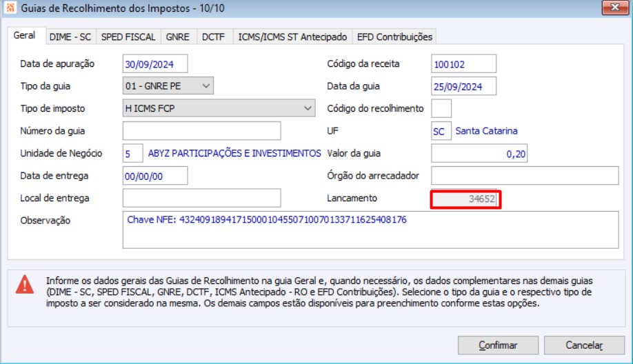The width and height of the screenshot is (633, 364).
Task: Switch to the GNRE tab
Action: tap(178, 37)
